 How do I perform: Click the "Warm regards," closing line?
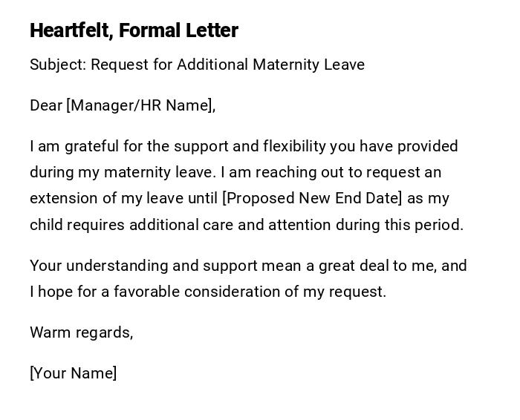[x=82, y=332]
